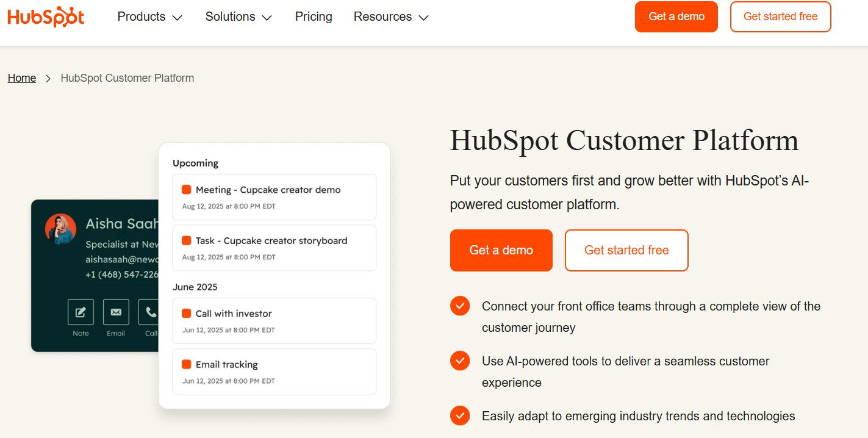Click the checkmark beside Easily adapt to emerging trends
The image size is (868, 438).
[x=459, y=415]
